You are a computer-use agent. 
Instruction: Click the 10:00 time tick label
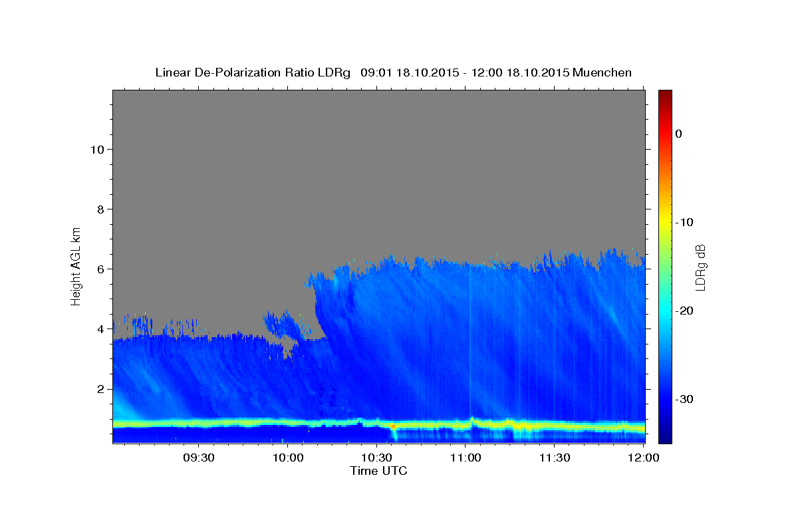coord(288,458)
